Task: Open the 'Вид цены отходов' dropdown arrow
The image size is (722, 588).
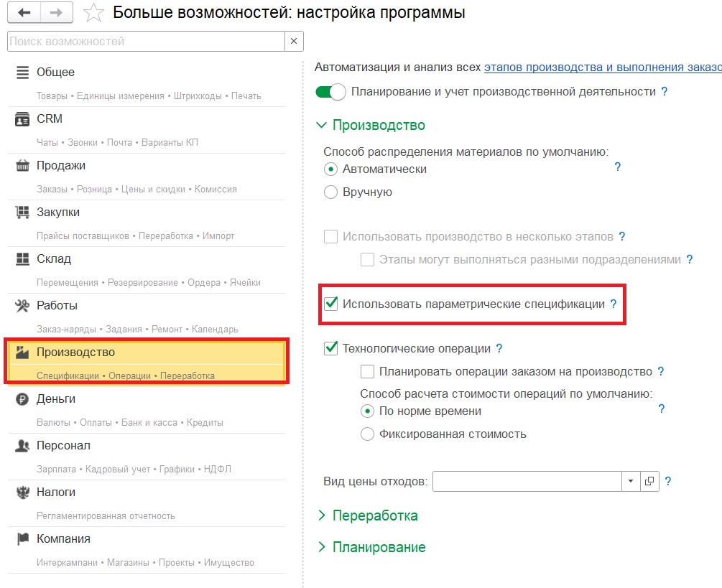Action: (x=631, y=482)
